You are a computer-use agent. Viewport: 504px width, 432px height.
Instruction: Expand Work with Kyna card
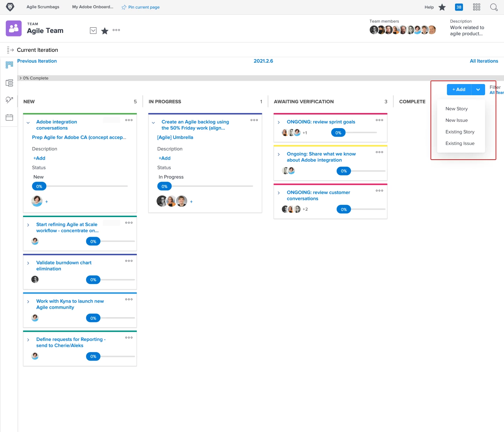coord(28,302)
